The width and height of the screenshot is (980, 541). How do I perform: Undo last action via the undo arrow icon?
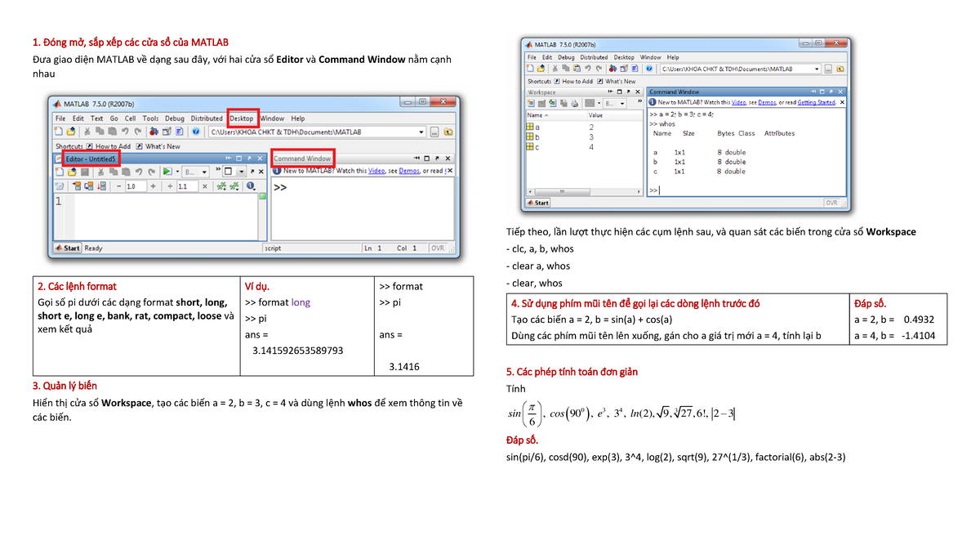pyautogui.click(x=123, y=130)
